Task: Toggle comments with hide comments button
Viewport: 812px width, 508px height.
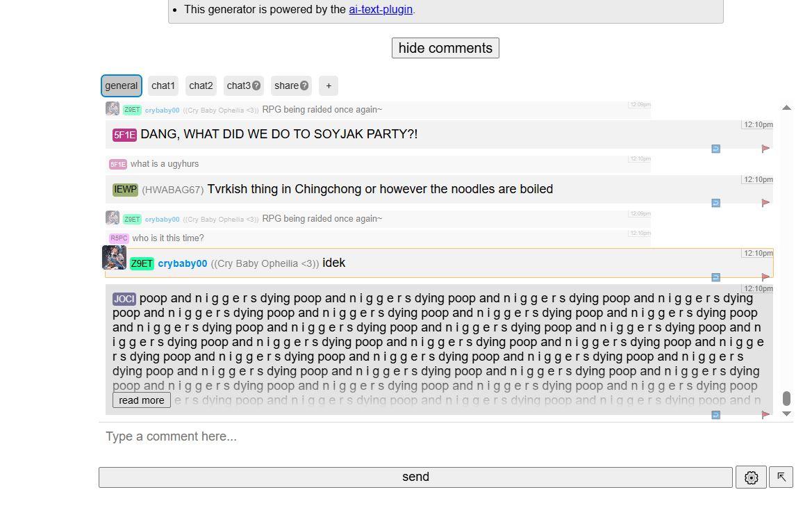Action: click(445, 48)
